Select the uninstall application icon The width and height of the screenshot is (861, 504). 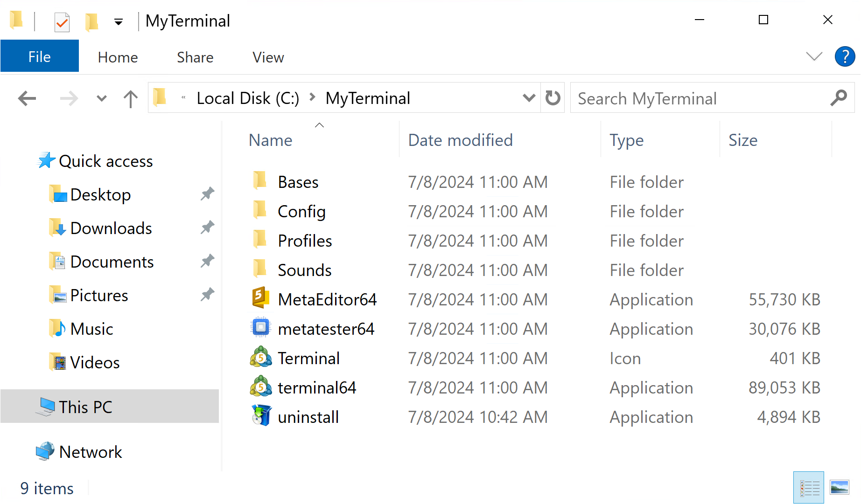261,416
